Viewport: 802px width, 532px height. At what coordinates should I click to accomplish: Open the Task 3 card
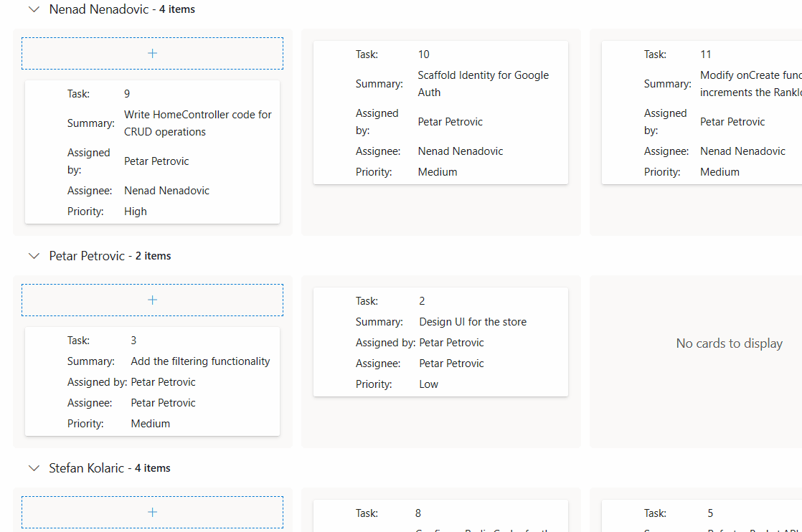pyautogui.click(x=152, y=380)
